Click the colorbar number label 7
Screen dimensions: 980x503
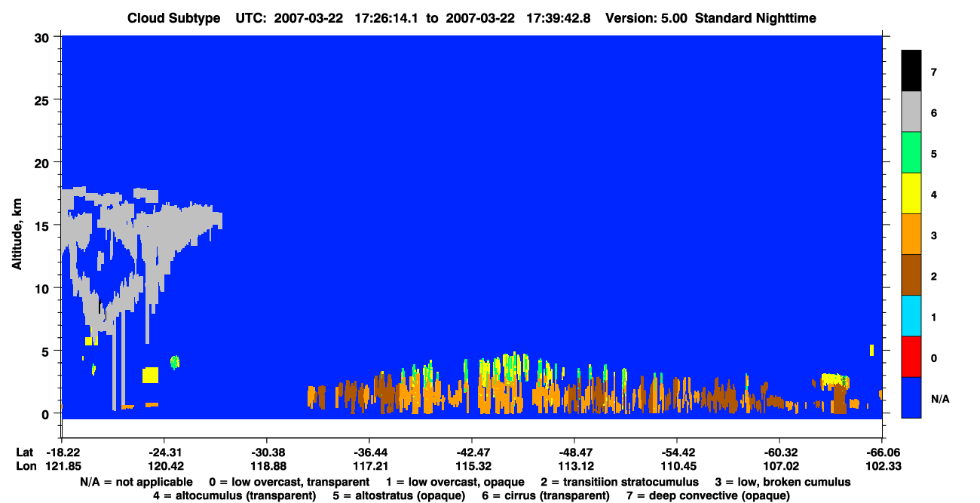pyautogui.click(x=934, y=72)
